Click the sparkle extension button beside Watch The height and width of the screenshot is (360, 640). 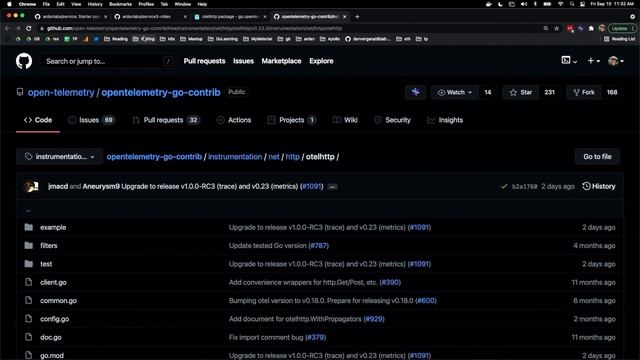click(416, 92)
